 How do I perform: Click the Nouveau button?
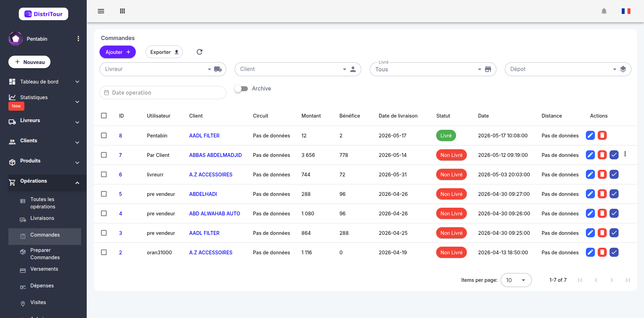pos(29,62)
